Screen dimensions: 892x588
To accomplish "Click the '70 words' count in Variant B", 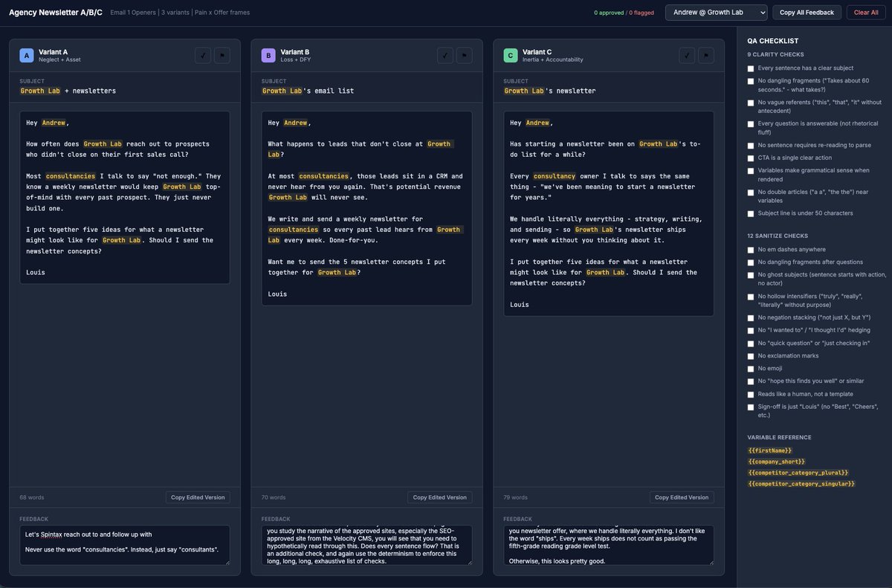I will pyautogui.click(x=274, y=497).
